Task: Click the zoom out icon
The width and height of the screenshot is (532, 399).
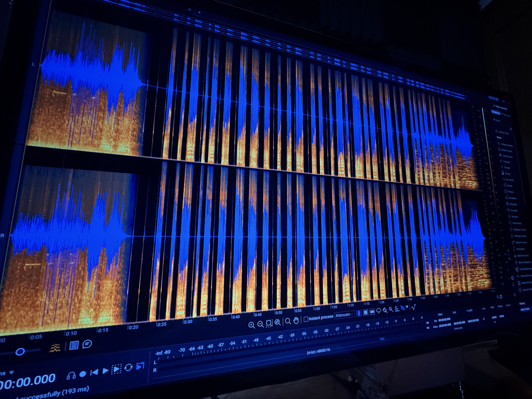Action: pos(260,324)
